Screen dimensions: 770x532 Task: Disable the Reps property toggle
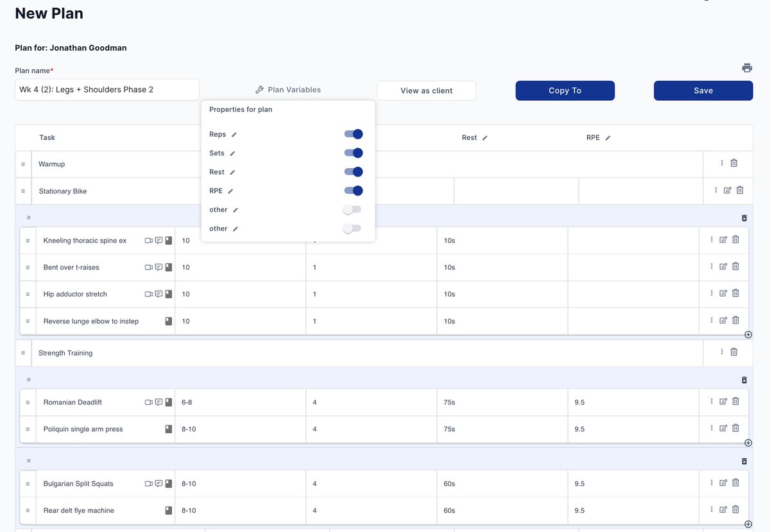pyautogui.click(x=354, y=134)
